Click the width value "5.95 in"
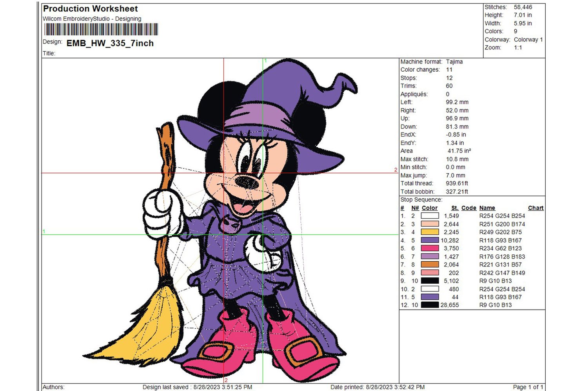 [523, 23]
